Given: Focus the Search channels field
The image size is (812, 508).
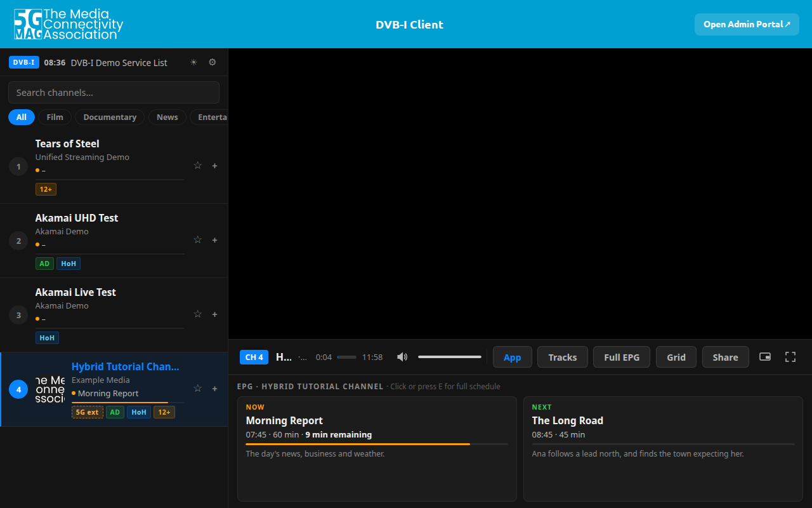Looking at the screenshot, I should 114,92.
